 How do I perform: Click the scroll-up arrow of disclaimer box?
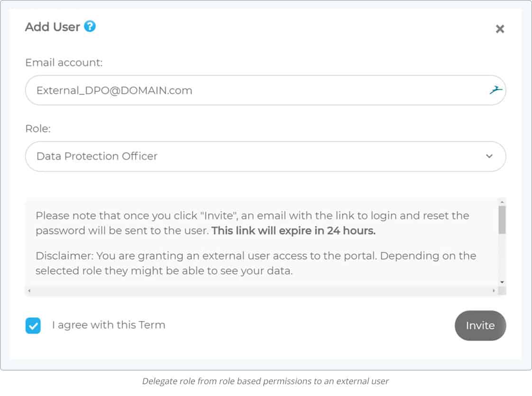point(502,202)
